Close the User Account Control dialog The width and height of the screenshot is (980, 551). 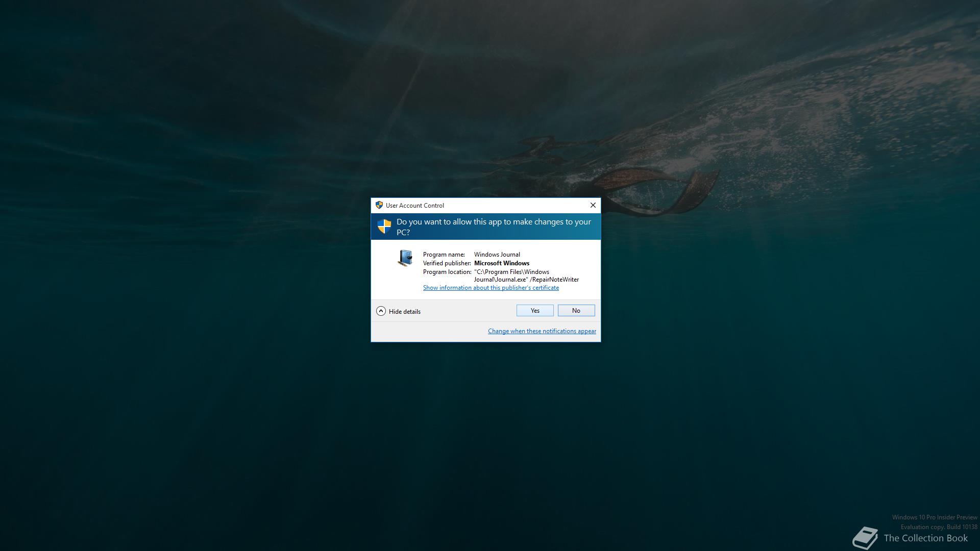coord(593,205)
